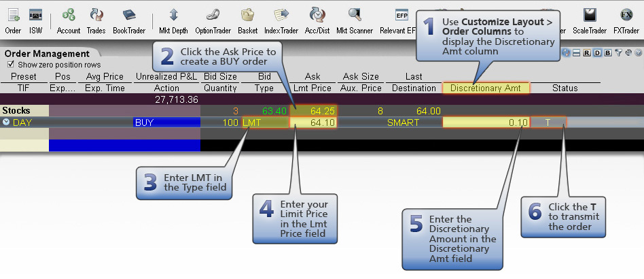The image size is (644, 279).
Task: Select the Order Management tab
Action: (46, 54)
